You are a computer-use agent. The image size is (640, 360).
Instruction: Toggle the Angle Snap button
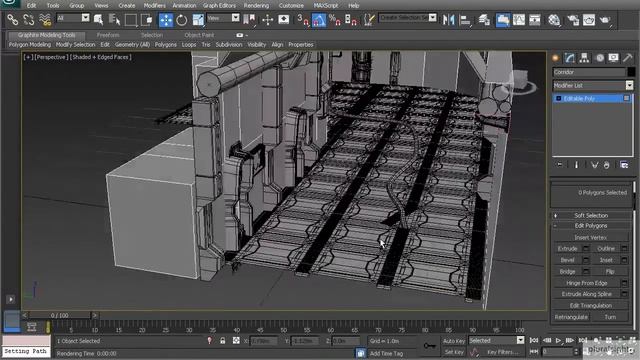tap(319, 20)
